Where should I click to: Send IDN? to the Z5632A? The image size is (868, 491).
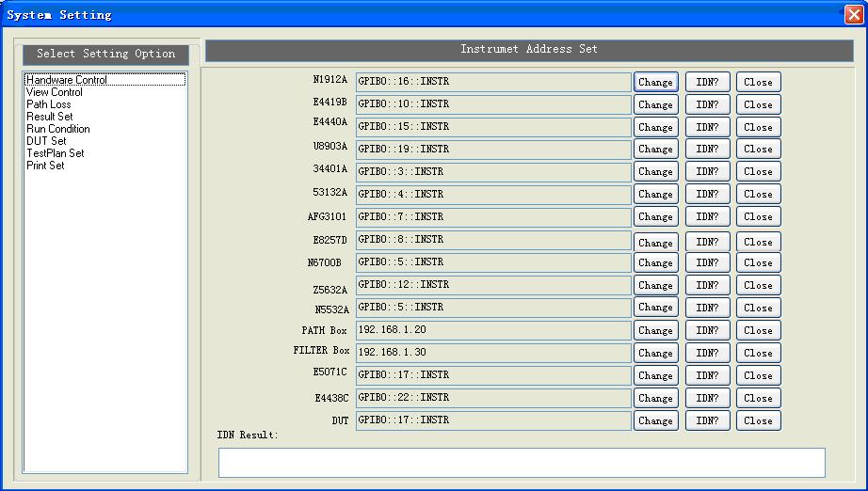[707, 285]
